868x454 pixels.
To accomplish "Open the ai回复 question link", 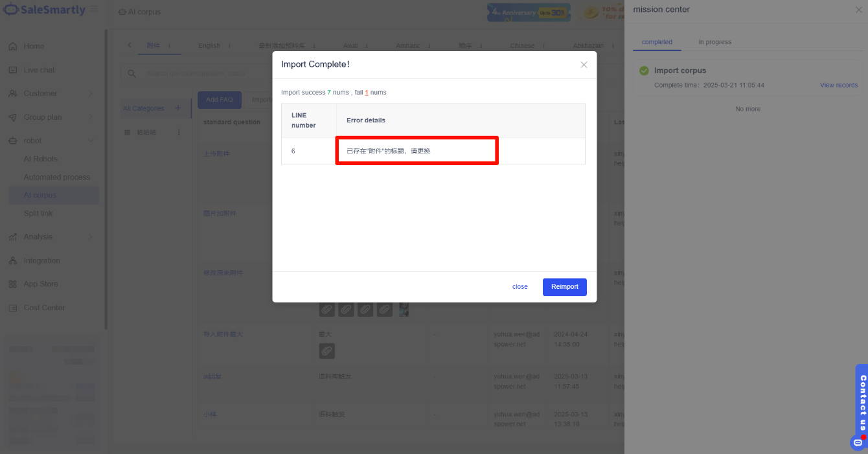I will tap(213, 376).
